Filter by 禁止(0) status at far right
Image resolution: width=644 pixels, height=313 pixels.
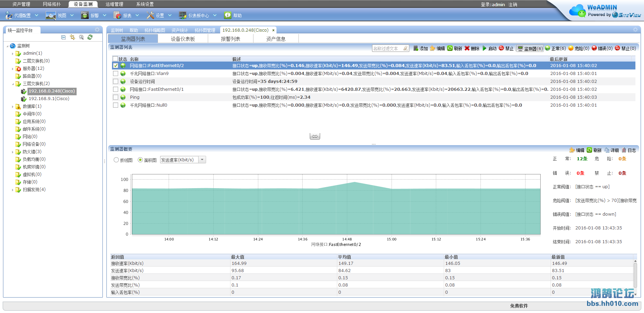[x=625, y=48]
